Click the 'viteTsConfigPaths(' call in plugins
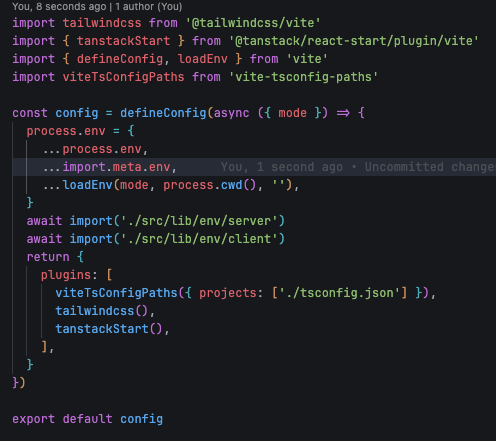 point(120,293)
